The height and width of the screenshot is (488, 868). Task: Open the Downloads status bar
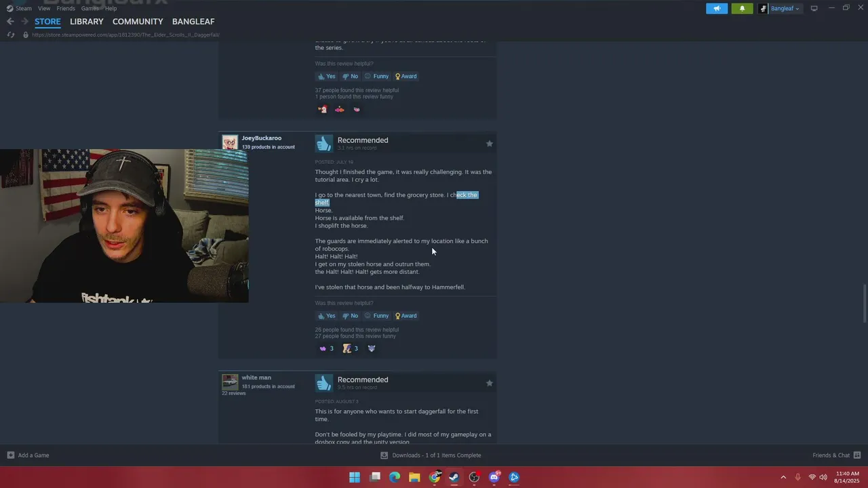(x=431, y=455)
